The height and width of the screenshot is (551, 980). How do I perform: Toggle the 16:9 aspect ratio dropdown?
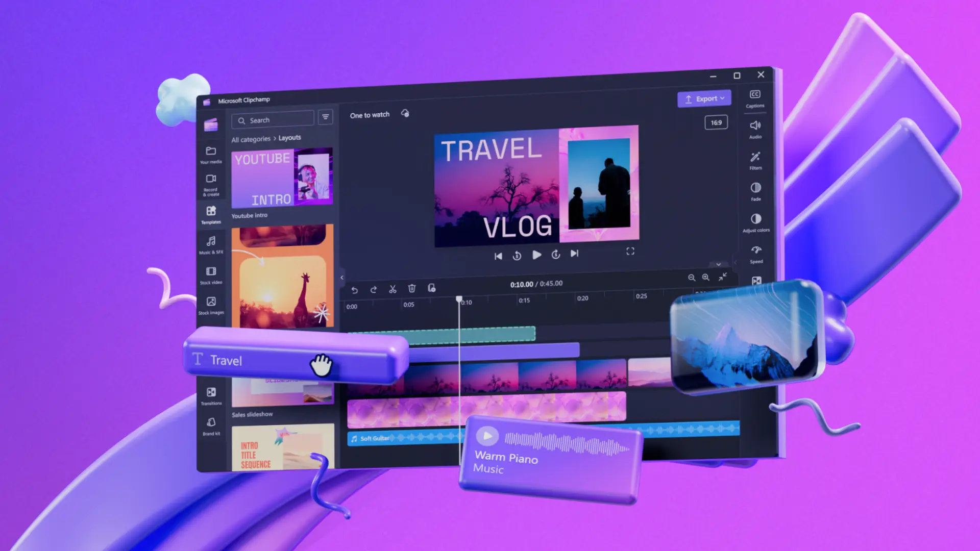716,122
